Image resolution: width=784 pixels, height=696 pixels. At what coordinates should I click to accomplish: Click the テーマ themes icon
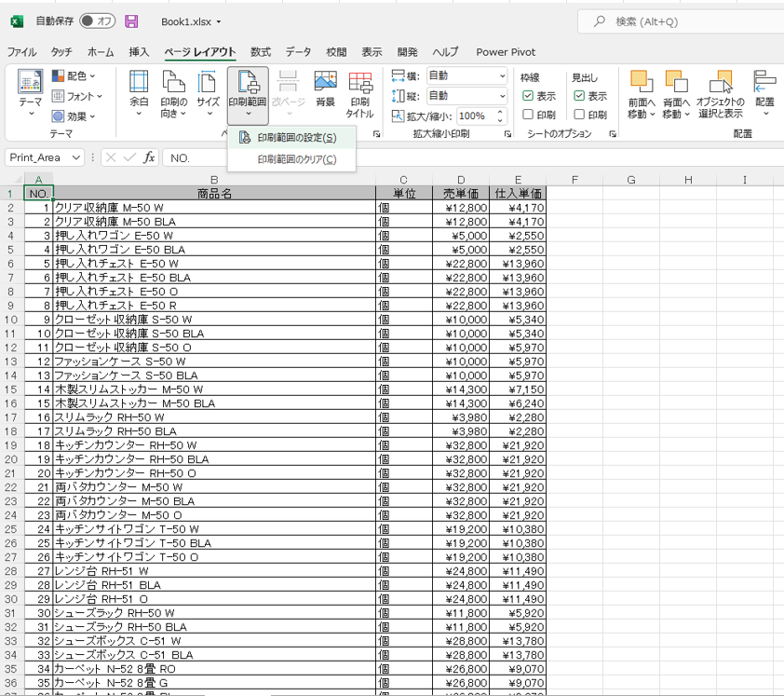point(31,94)
